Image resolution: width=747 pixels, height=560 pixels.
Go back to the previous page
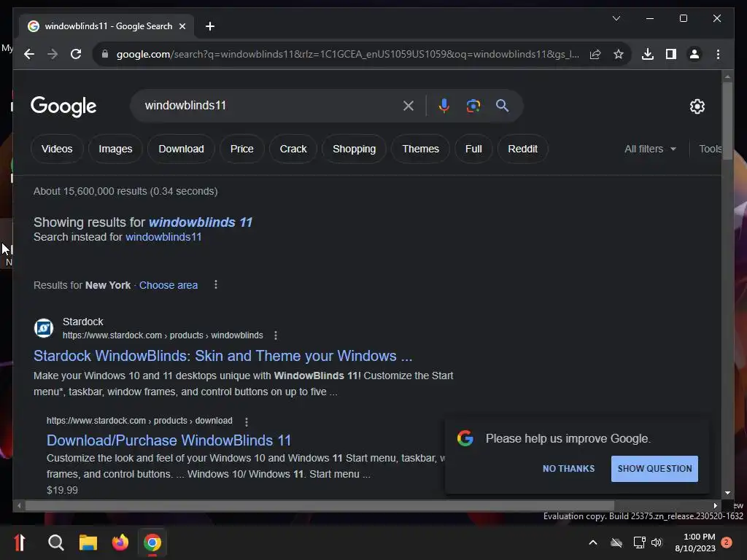[29, 54]
